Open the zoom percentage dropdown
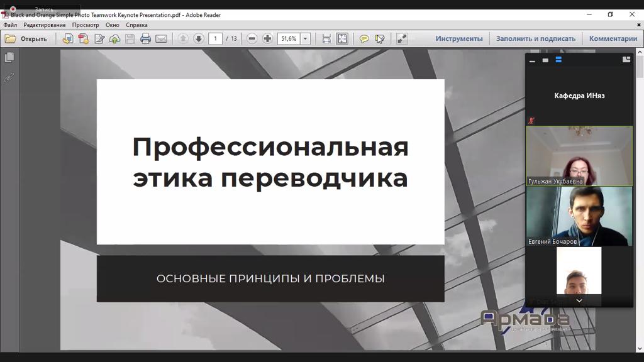The height and width of the screenshot is (362, 644). tap(306, 38)
